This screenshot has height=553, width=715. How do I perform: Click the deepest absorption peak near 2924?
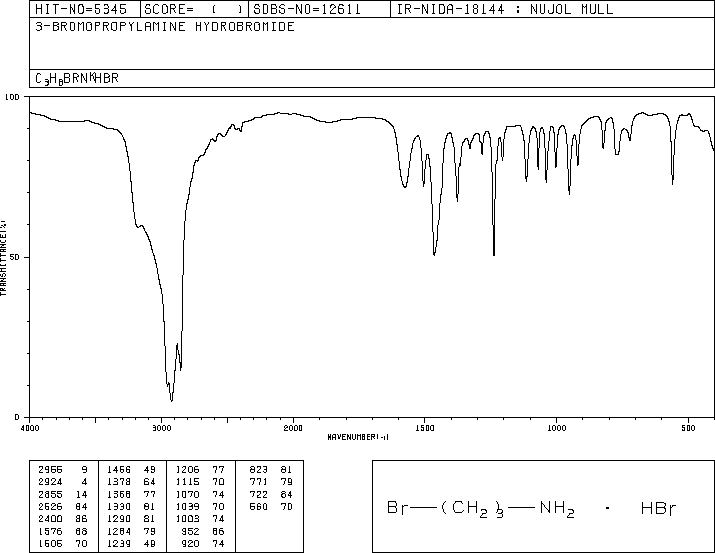171,401
